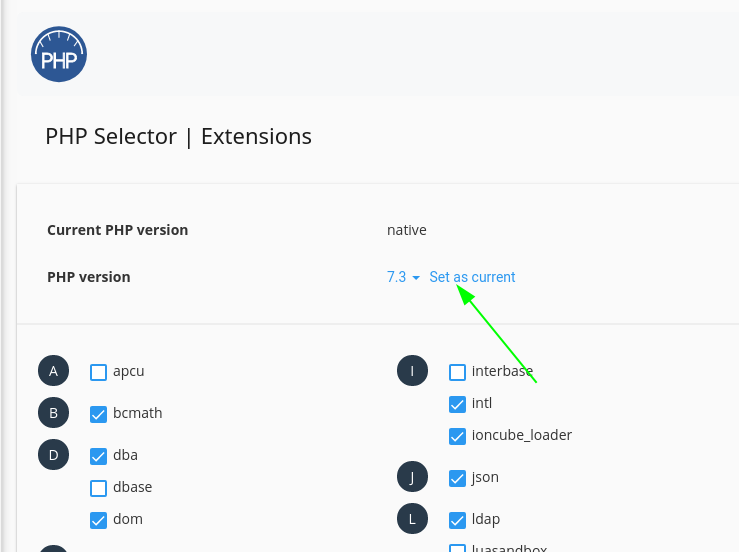Open the 7.3 PHP version dropdown
Image resolution: width=739 pixels, height=552 pixels.
403,277
